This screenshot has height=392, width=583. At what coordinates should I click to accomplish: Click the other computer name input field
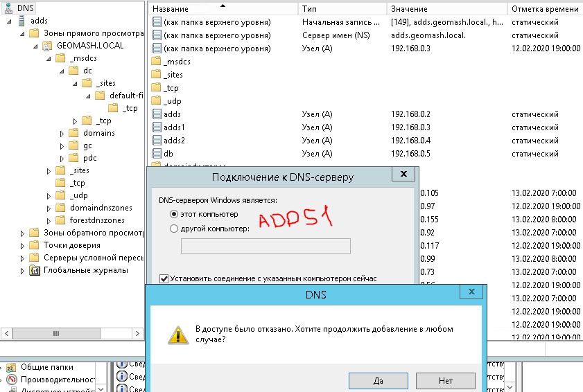click(x=266, y=247)
